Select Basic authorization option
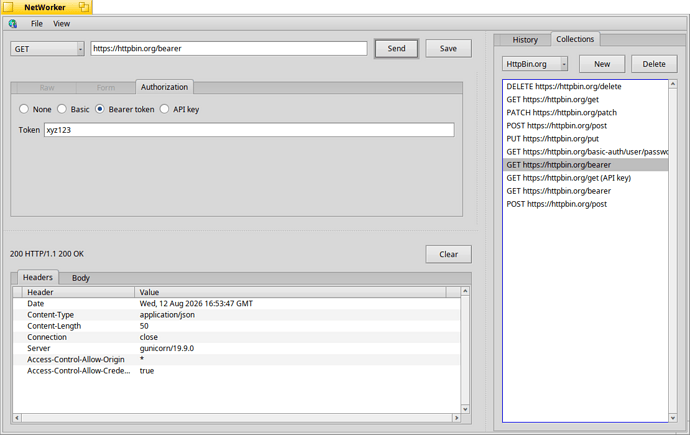This screenshot has height=435, width=690. [x=73, y=109]
